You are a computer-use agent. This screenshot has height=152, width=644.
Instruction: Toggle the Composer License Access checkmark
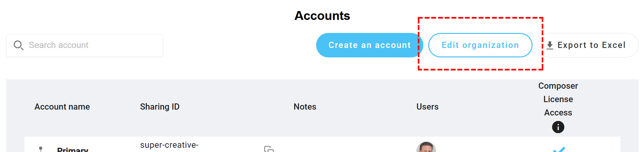559,149
